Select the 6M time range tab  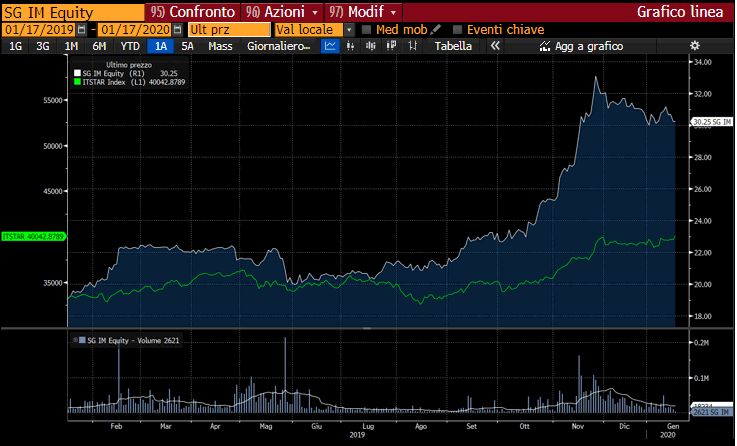99,46
